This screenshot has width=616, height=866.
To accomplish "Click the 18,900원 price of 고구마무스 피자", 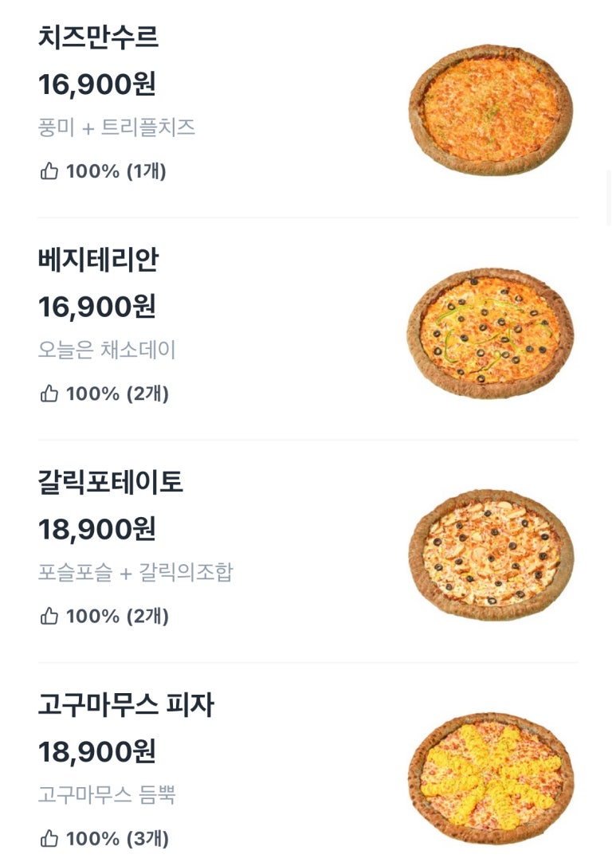I will tap(97, 752).
